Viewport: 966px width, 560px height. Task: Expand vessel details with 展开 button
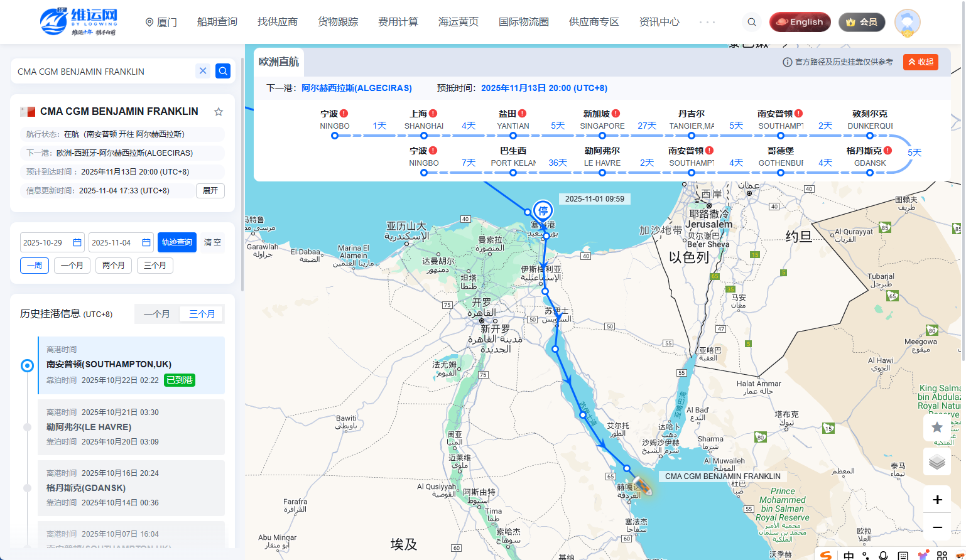(x=210, y=191)
